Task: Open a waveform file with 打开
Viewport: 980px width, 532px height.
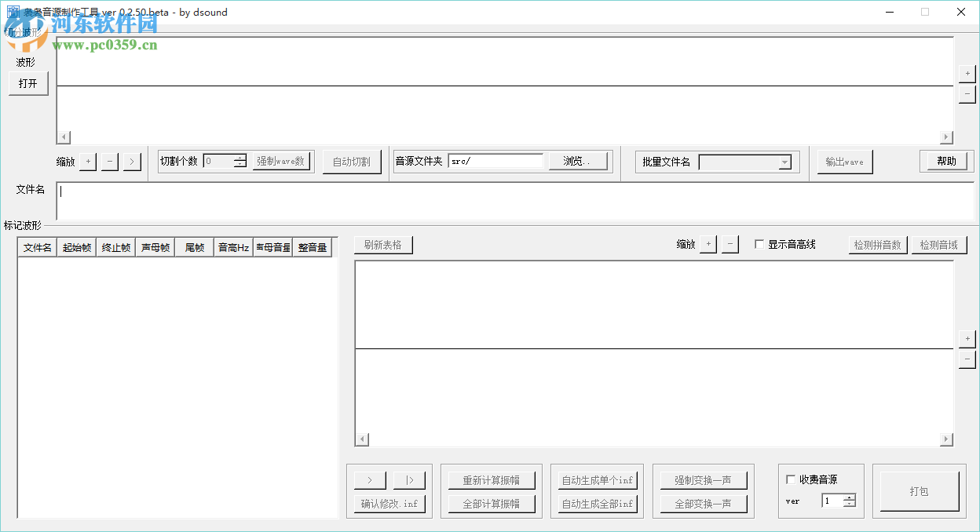Action: 27,83
